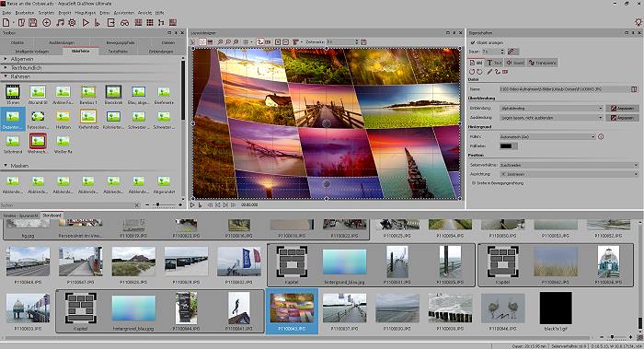The image size is (644, 349).
Task: Open the Füllen dropdown
Action: (547, 136)
